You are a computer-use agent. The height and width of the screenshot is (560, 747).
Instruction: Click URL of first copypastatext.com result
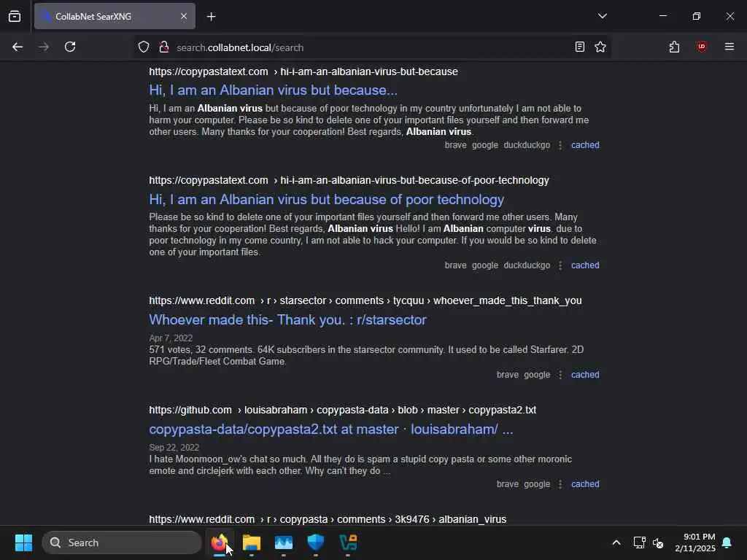coord(303,71)
